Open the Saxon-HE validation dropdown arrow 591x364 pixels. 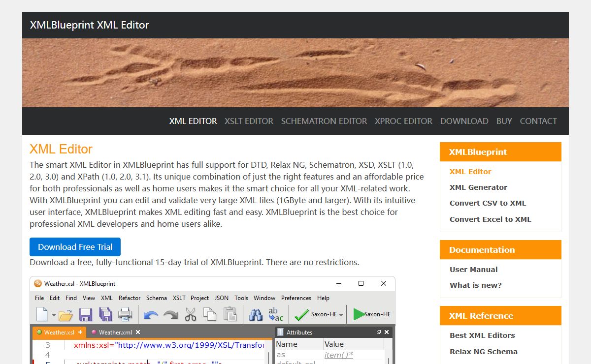pyautogui.click(x=341, y=315)
